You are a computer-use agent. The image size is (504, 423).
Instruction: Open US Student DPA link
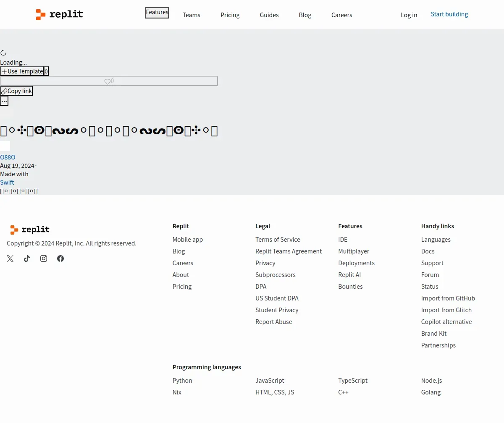277,298
